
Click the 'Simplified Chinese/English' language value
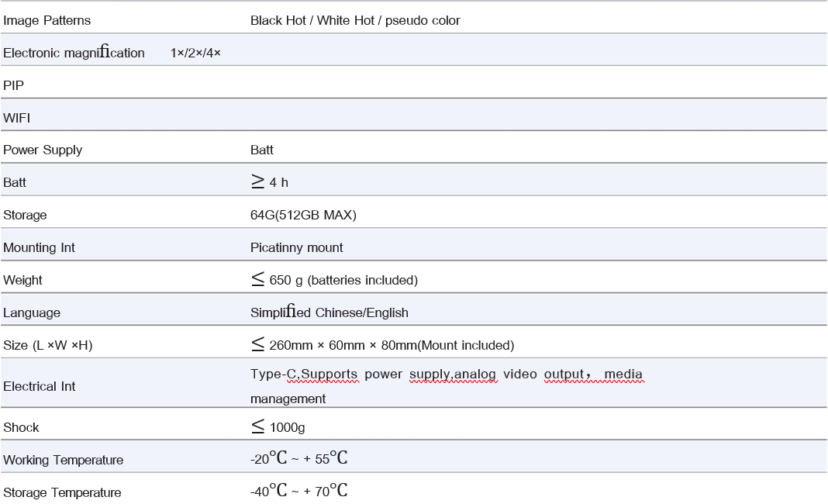click(x=329, y=312)
